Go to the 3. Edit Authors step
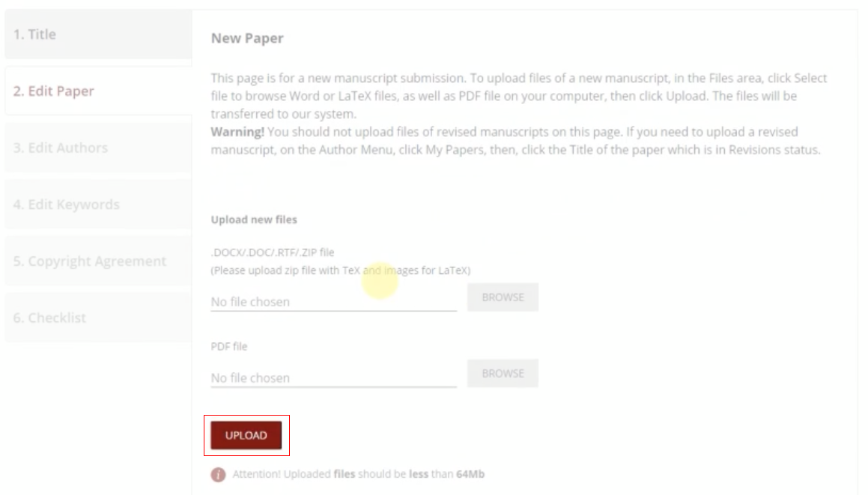The image size is (868, 495). (99, 148)
